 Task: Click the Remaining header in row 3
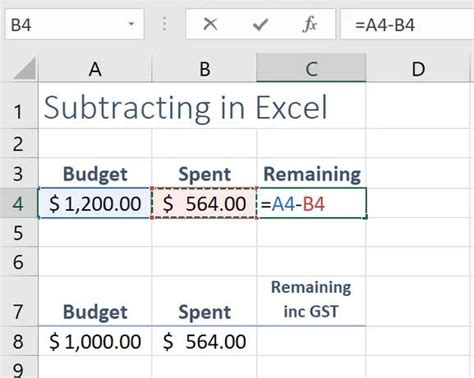click(311, 173)
